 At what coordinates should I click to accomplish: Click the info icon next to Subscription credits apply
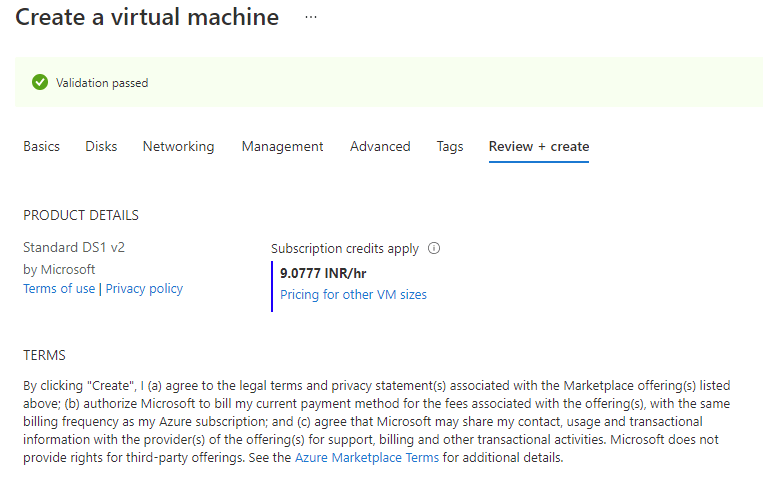pos(434,248)
